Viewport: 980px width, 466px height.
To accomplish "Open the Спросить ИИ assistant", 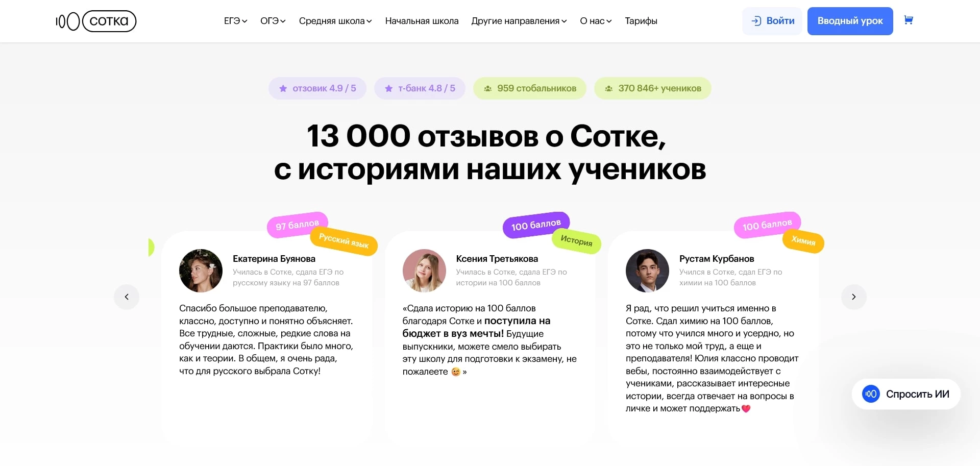I will pos(906,394).
